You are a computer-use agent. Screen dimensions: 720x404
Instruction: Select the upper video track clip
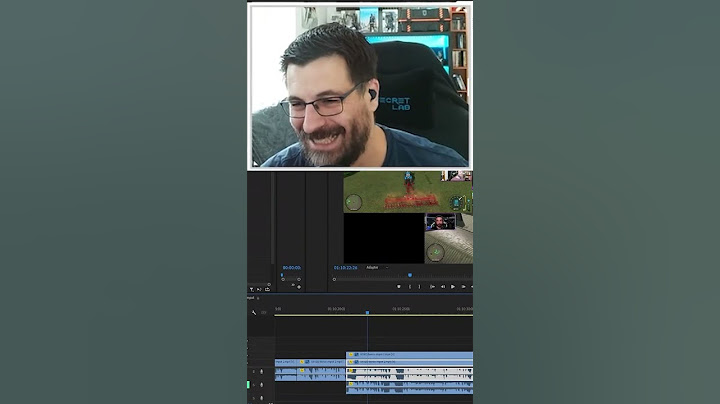click(x=410, y=355)
